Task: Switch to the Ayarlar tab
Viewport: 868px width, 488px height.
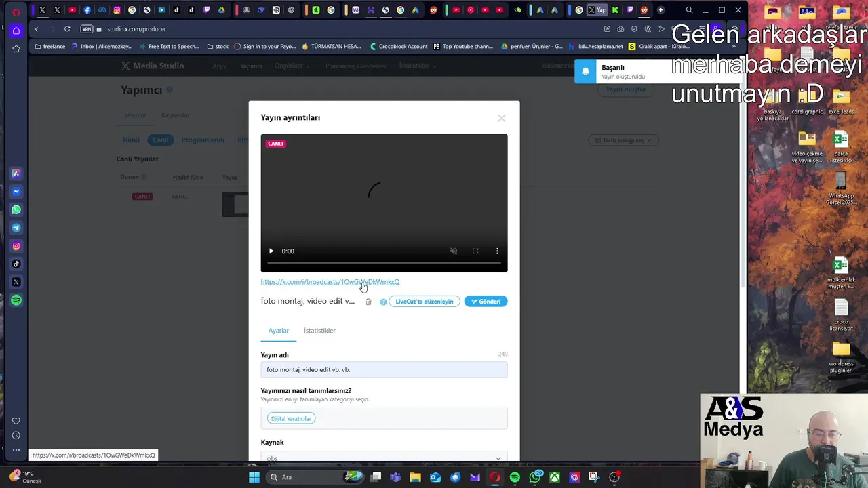Action: click(x=279, y=331)
